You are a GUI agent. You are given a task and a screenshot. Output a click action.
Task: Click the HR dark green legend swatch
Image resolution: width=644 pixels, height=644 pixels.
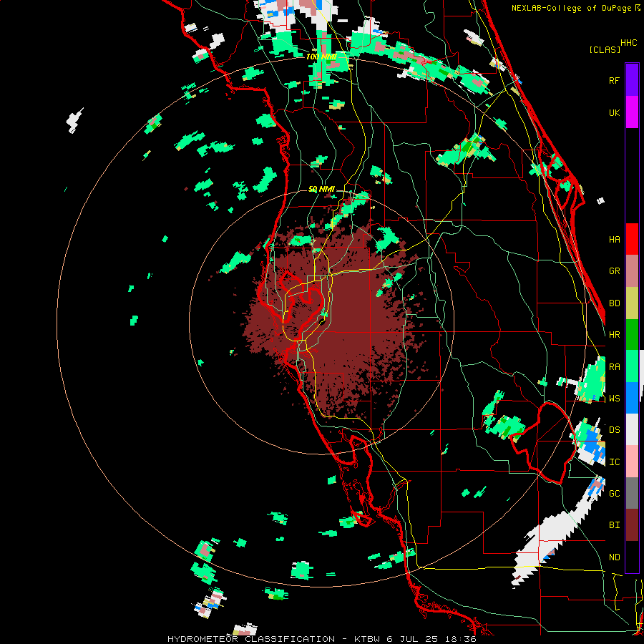click(x=632, y=334)
